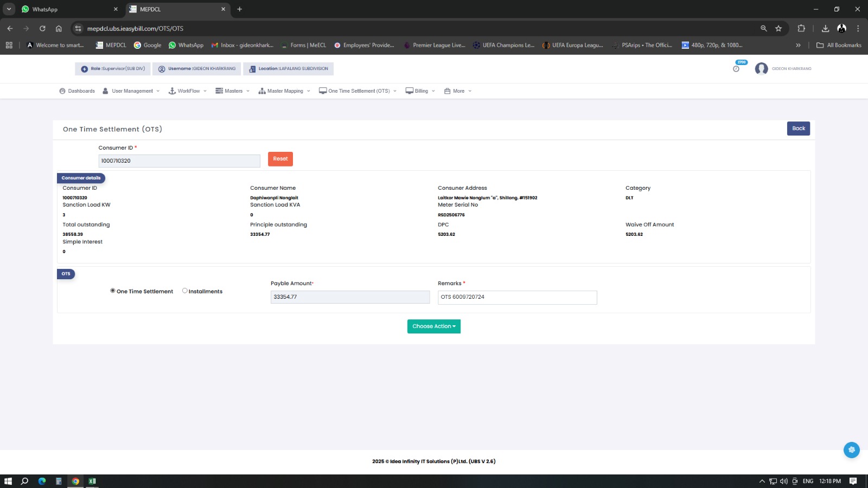Open browser extensions puzzle icon
The height and width of the screenshot is (488, 868).
(801, 29)
